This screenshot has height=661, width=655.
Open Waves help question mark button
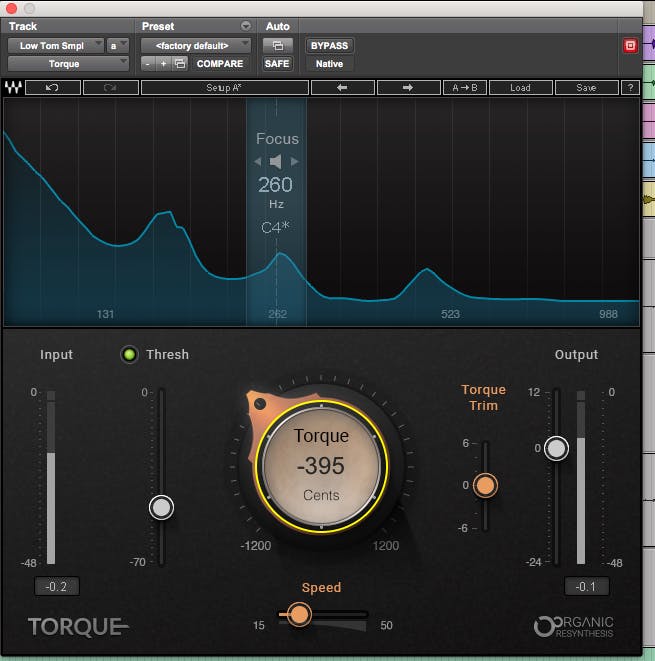point(630,87)
